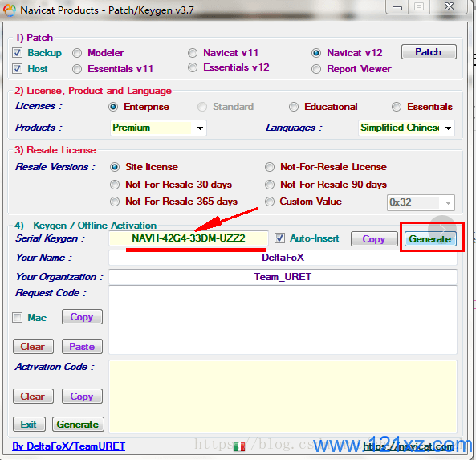Open the By DeltaFoX/TeamURET link
This screenshot has width=476, height=460.
pyautogui.click(x=68, y=446)
